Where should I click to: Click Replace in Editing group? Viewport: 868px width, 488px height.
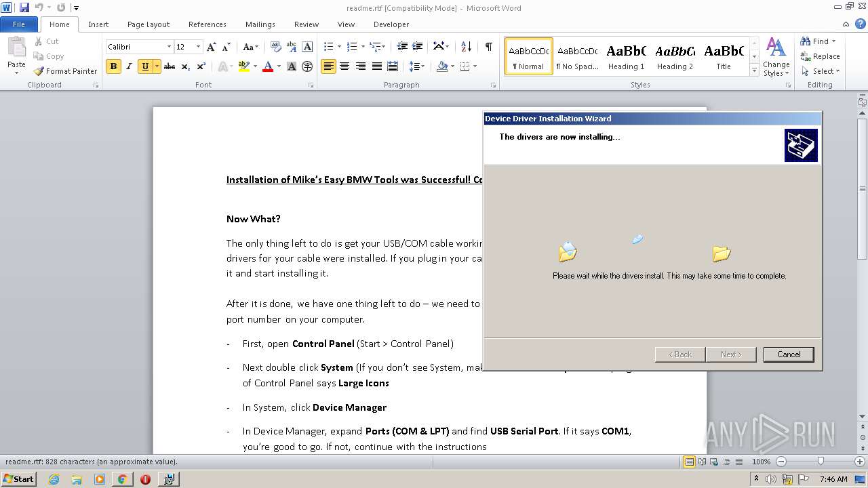[821, 56]
